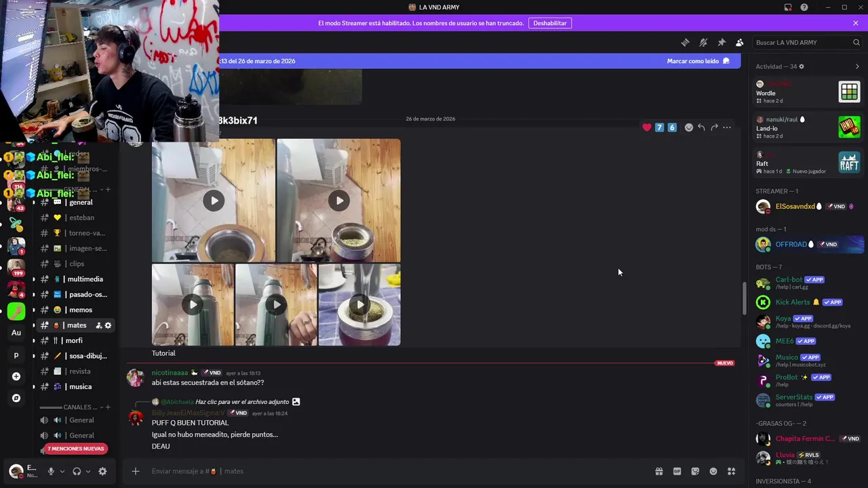
Task: Add a reaction with the smiley icon
Action: (689, 127)
